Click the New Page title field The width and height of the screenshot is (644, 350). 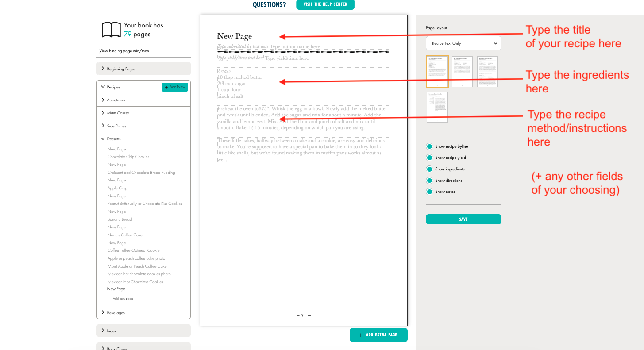coord(303,37)
